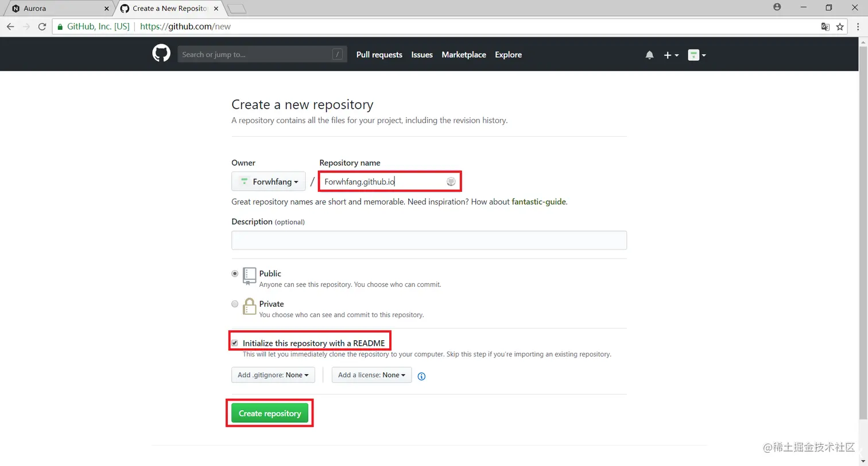Click the icon inside the repository name field
868x466 pixels.
click(451, 182)
